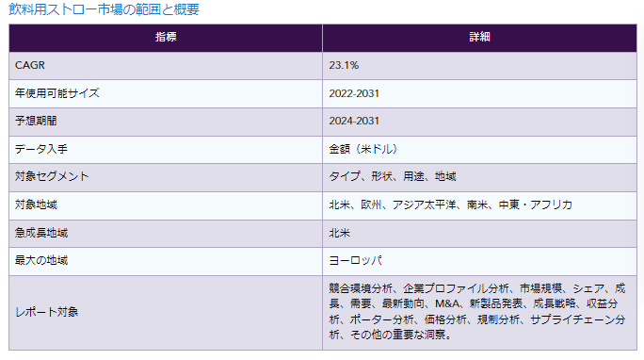Viewport: 644px width, 360px height.
Task: Select the value 2022-2031
Action: tap(354, 93)
